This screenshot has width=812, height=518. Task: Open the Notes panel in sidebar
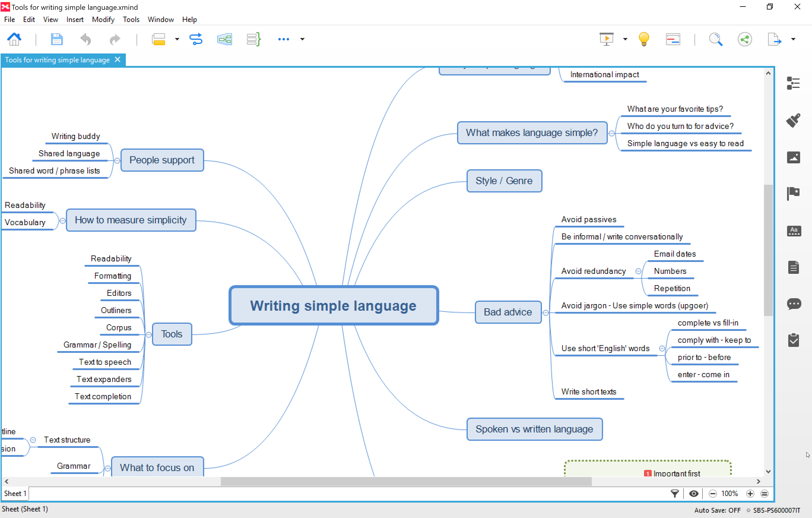[x=793, y=267]
